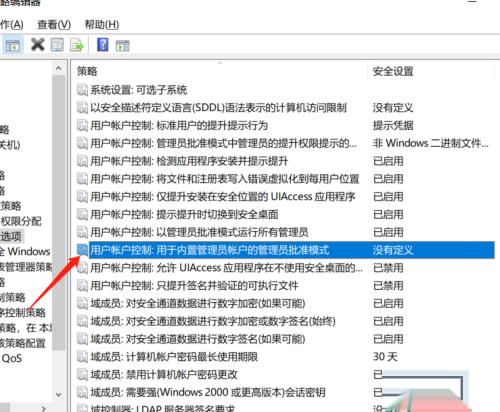Click the icon beside 域成员: 计算机帐户密码最长使用期限
The height and width of the screenshot is (412, 500).
pos(82,357)
